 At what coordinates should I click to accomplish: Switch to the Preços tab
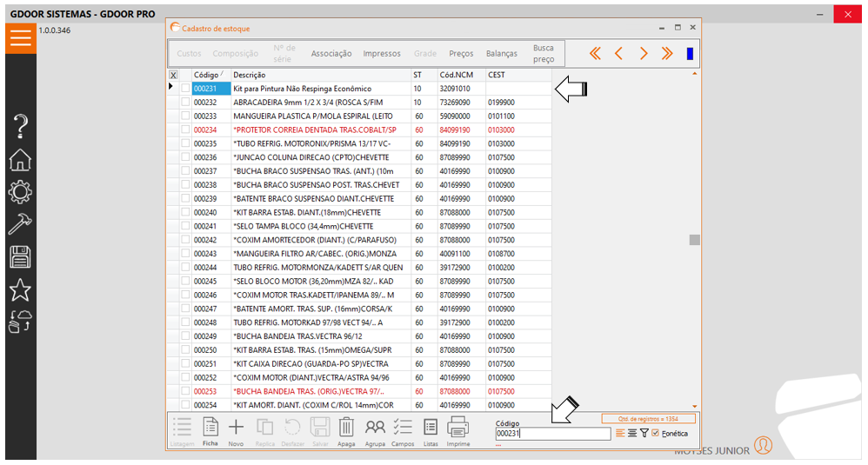point(461,54)
